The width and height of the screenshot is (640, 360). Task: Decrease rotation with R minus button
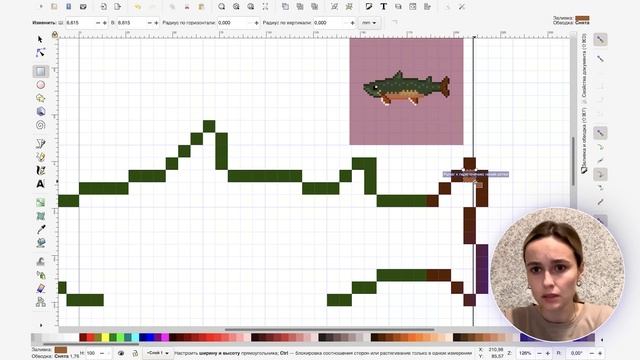592,353
